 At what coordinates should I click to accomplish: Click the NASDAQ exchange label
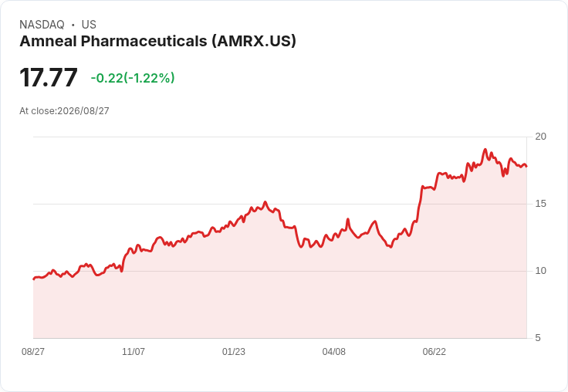click(42, 25)
